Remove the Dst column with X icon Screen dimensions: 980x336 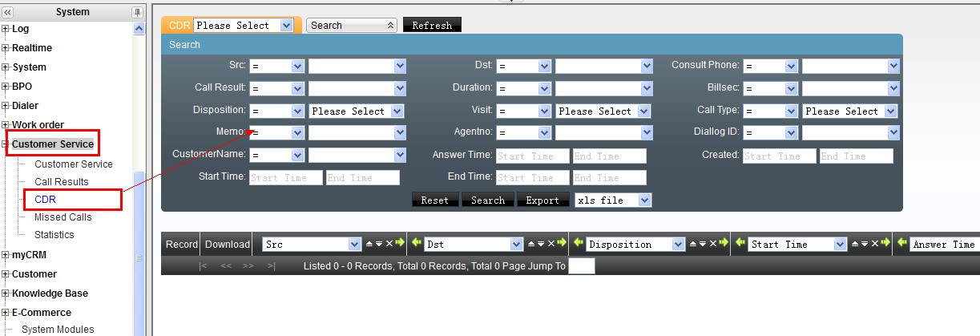[x=550, y=244]
